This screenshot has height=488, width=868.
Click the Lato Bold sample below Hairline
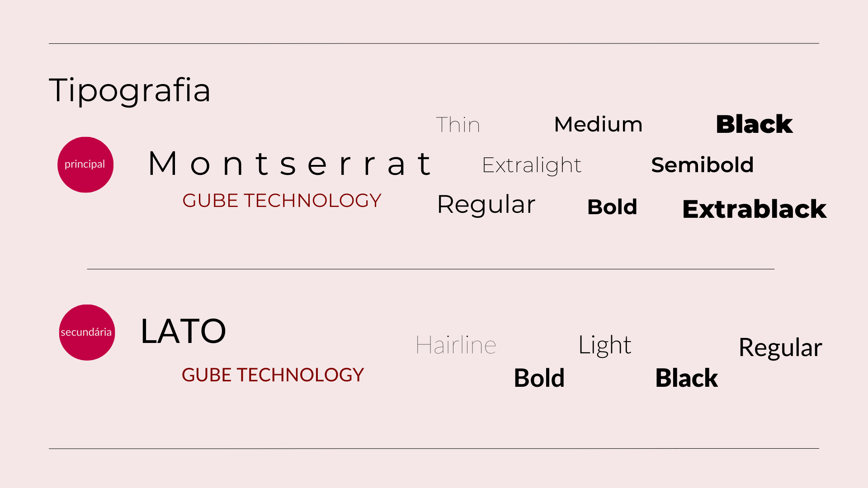pyautogui.click(x=539, y=378)
